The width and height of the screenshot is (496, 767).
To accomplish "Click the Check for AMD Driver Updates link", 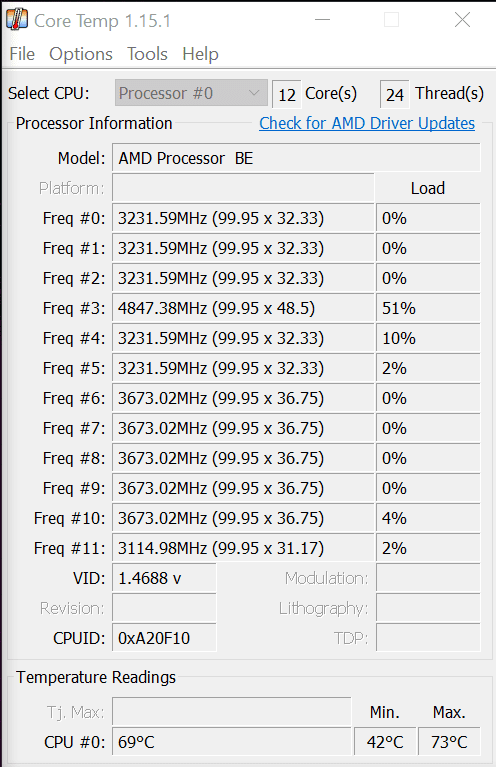I will [x=367, y=123].
